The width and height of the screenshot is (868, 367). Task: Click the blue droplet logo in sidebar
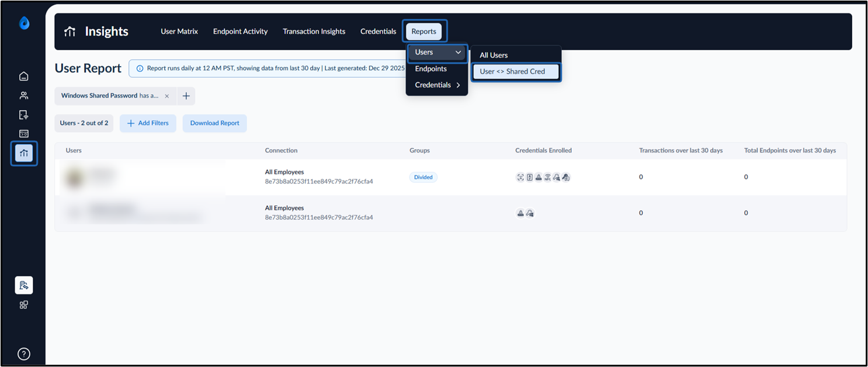(x=24, y=23)
